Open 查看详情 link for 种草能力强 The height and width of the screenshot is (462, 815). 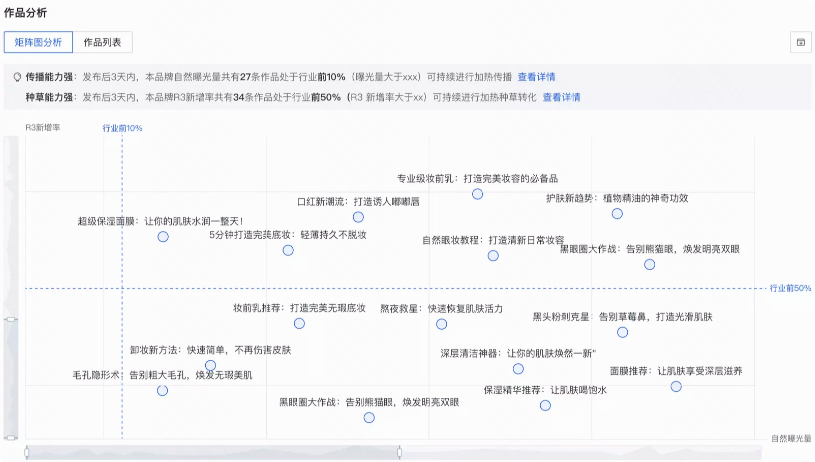coord(561,97)
